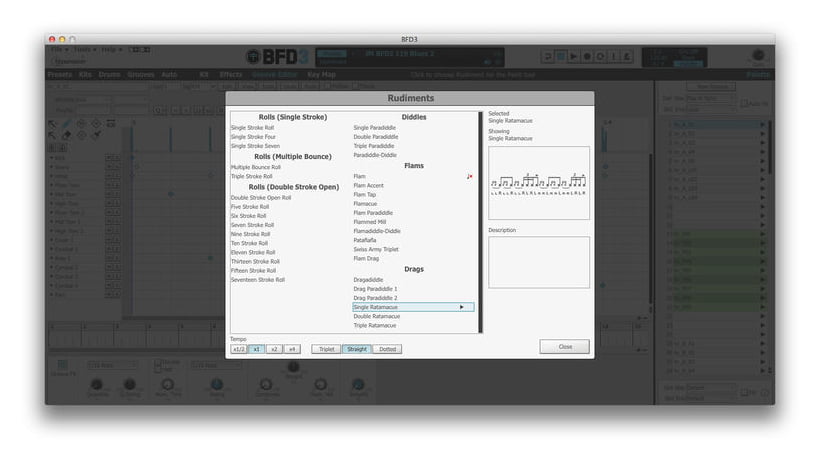Image resolution: width=820 pixels, height=461 pixels.
Task: Select Swiss Army Triplet rudiment
Action: pos(376,250)
